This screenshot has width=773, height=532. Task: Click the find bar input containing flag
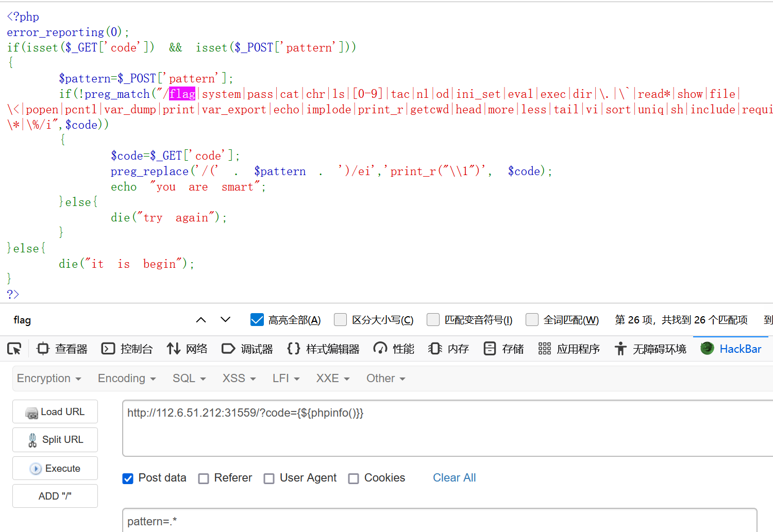tap(98, 320)
